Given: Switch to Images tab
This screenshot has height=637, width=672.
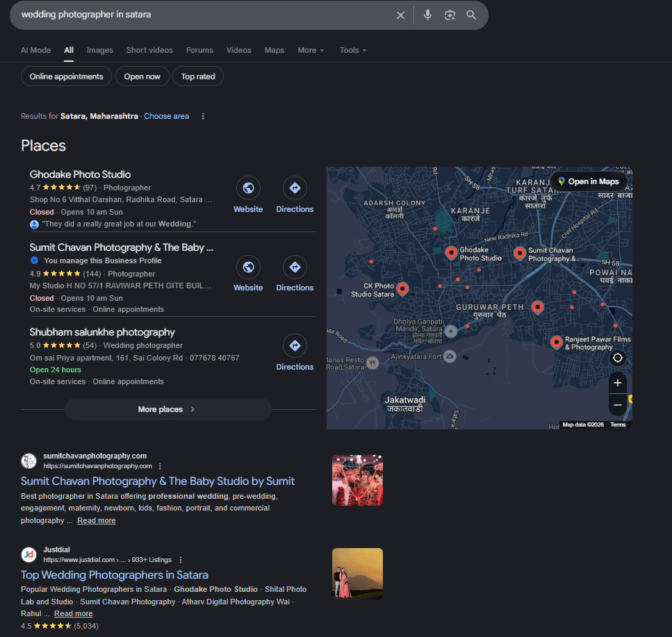Looking at the screenshot, I should click(100, 50).
